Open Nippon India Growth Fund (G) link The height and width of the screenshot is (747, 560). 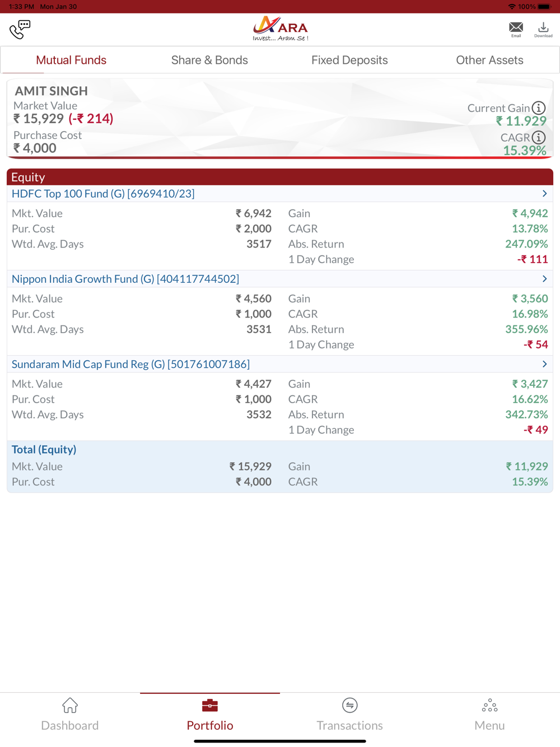click(125, 278)
